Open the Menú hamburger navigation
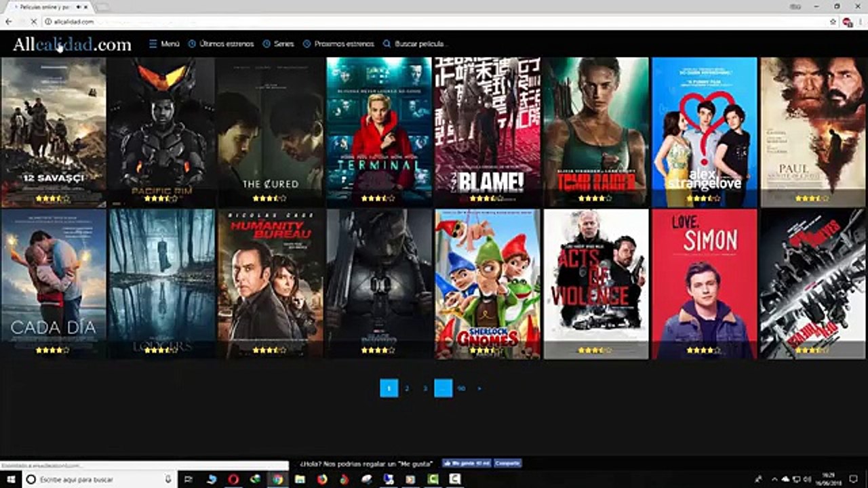 (x=163, y=43)
